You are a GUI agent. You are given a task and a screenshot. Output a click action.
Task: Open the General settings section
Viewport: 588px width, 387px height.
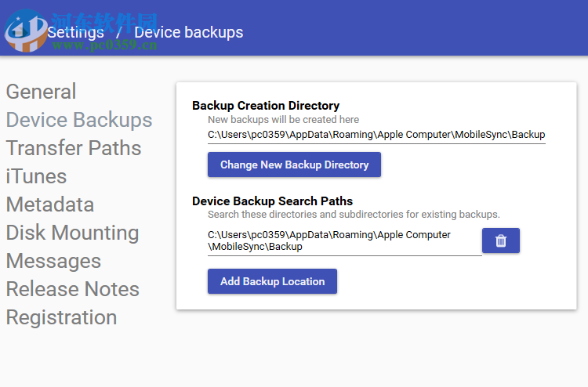click(42, 92)
